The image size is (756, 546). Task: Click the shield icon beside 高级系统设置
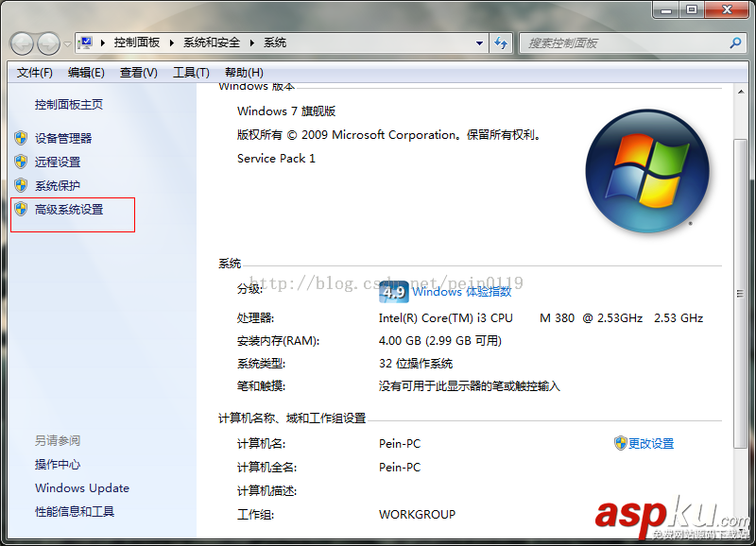pos(21,209)
